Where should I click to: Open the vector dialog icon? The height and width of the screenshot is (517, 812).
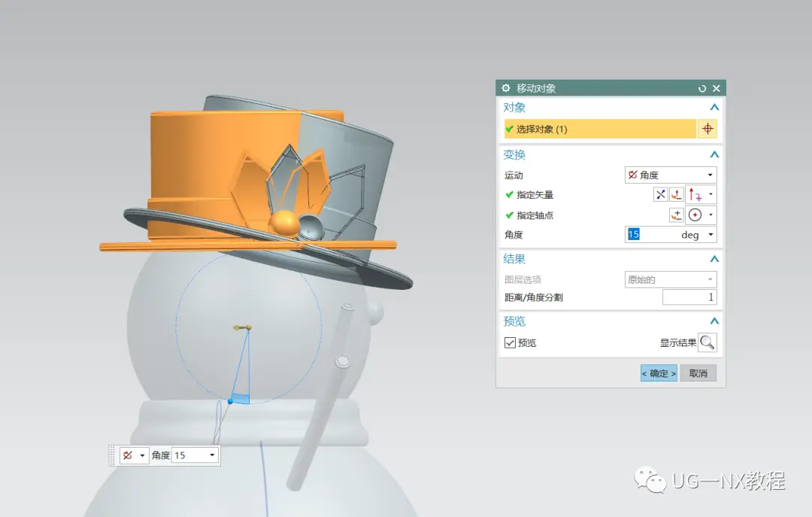pyautogui.click(x=677, y=194)
